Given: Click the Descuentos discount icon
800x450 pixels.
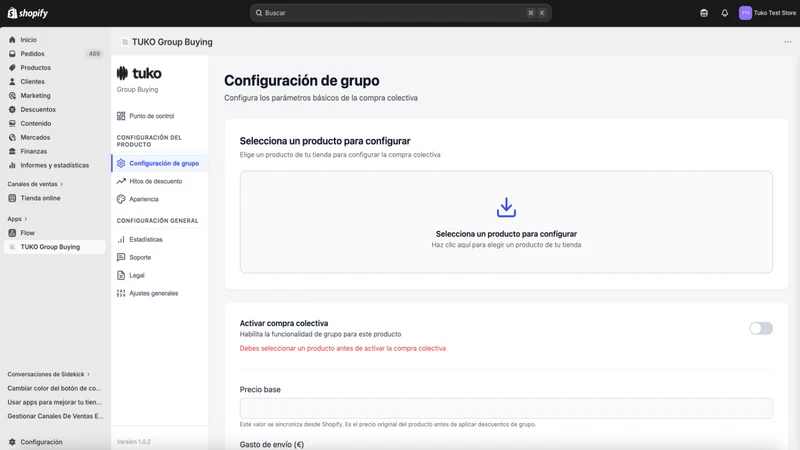Looking at the screenshot, I should 12,109.
